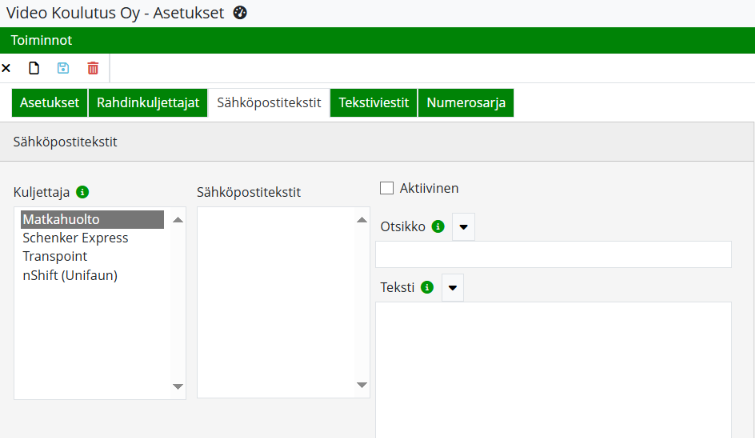Image resolution: width=755 pixels, height=438 pixels.
Task: Switch to the Tekstiviestit tab
Action: pyautogui.click(x=374, y=103)
